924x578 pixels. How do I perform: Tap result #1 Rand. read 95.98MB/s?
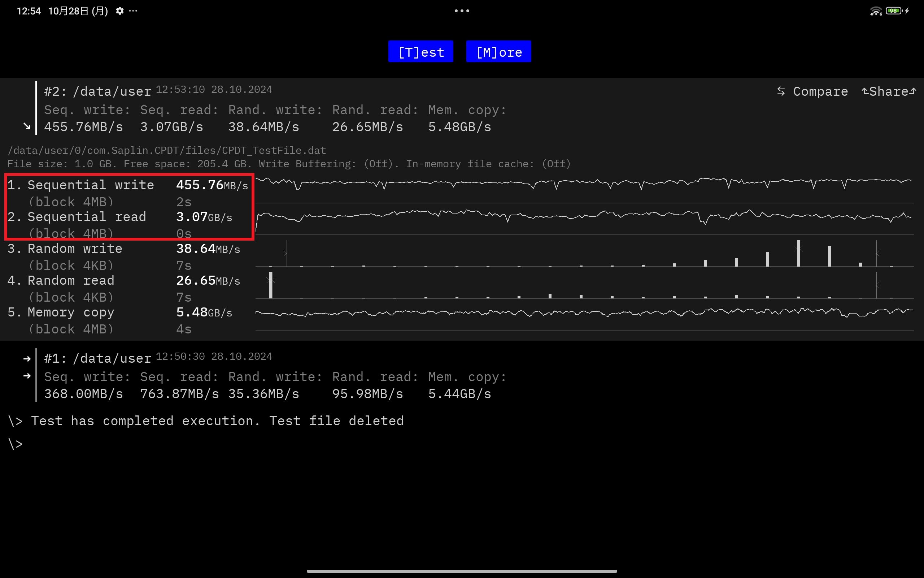pyautogui.click(x=367, y=394)
